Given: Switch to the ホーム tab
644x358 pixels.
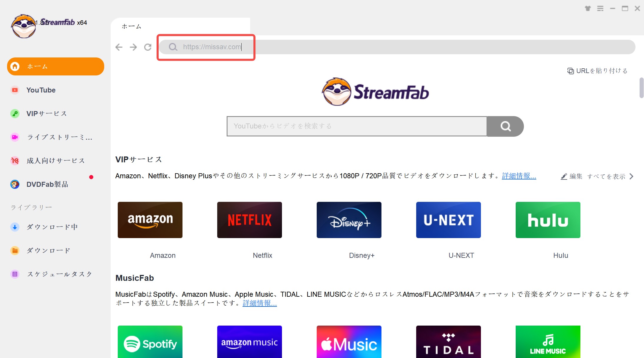Looking at the screenshot, I should (x=132, y=26).
